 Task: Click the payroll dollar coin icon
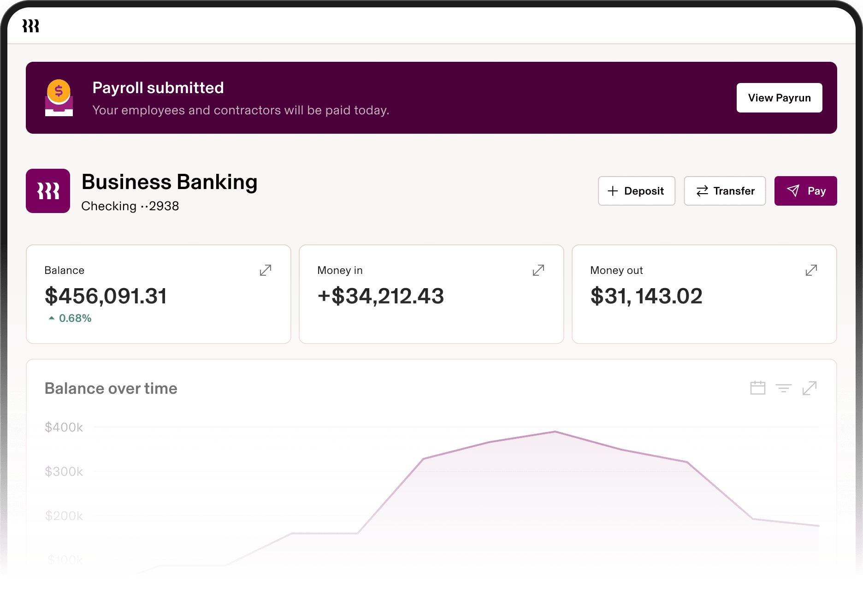(x=59, y=98)
